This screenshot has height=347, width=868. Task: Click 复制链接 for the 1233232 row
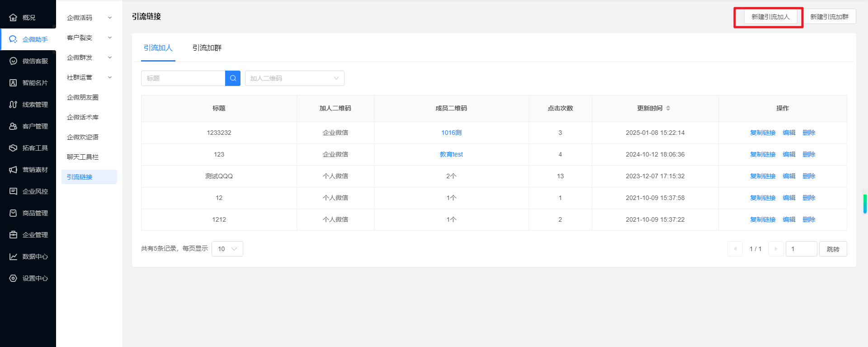763,133
